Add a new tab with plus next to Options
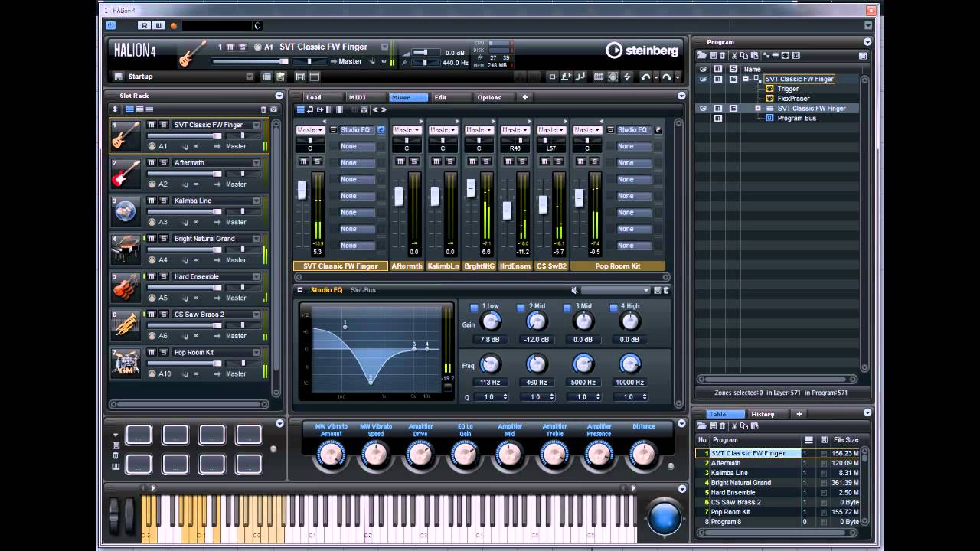This screenshot has width=980, height=551. [x=525, y=97]
